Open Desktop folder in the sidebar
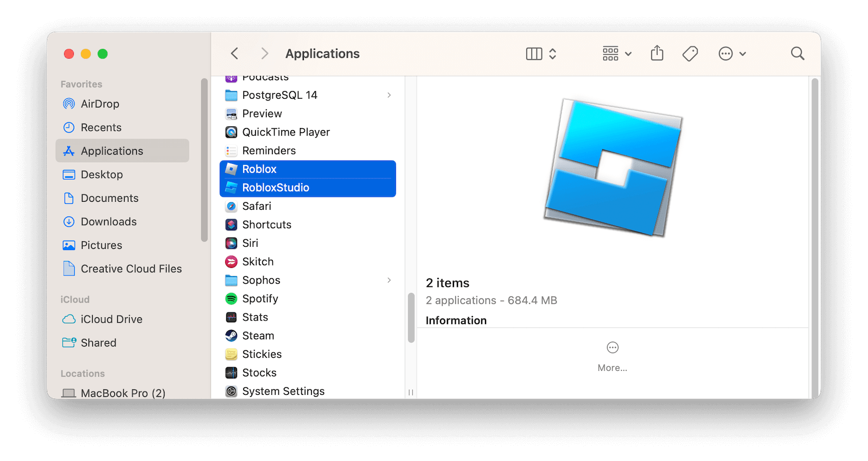Image resolution: width=868 pixels, height=461 pixels. click(x=122, y=175)
